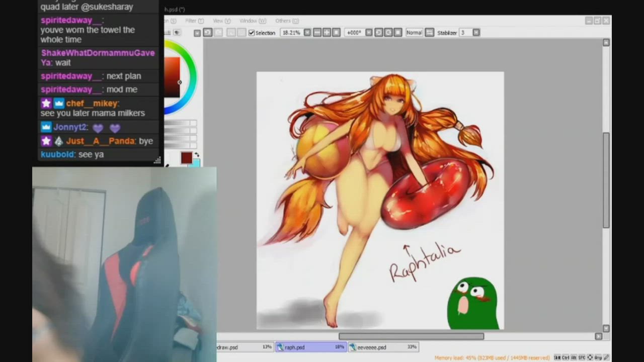
Task: Rotate canvas counterclockwise button
Action: pos(379,33)
